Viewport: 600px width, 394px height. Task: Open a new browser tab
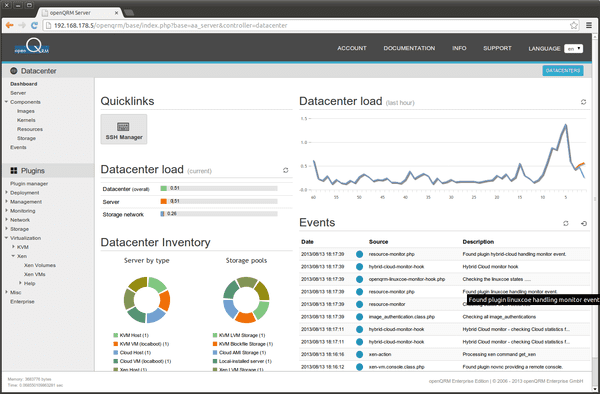point(129,13)
